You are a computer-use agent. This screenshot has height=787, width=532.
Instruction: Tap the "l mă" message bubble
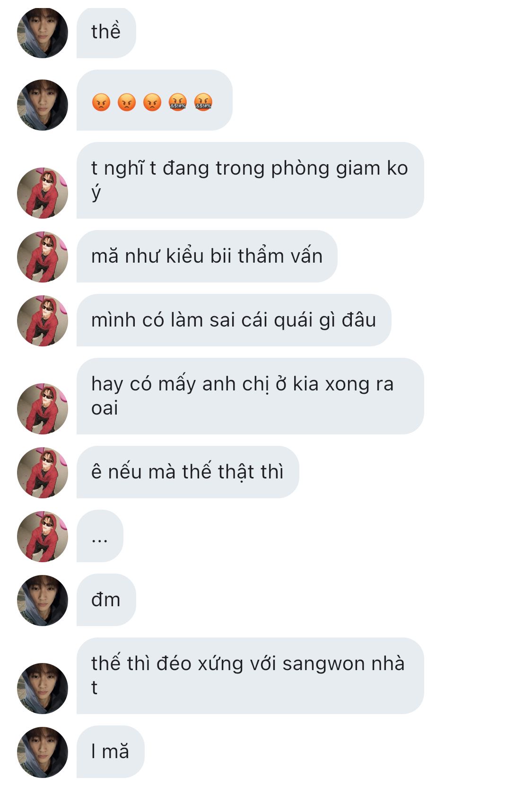pyautogui.click(x=110, y=752)
